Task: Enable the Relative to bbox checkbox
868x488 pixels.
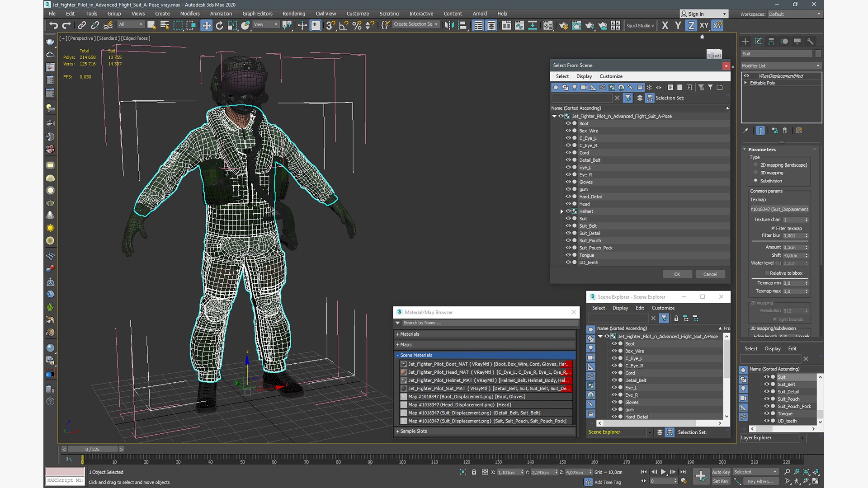Action: point(767,273)
